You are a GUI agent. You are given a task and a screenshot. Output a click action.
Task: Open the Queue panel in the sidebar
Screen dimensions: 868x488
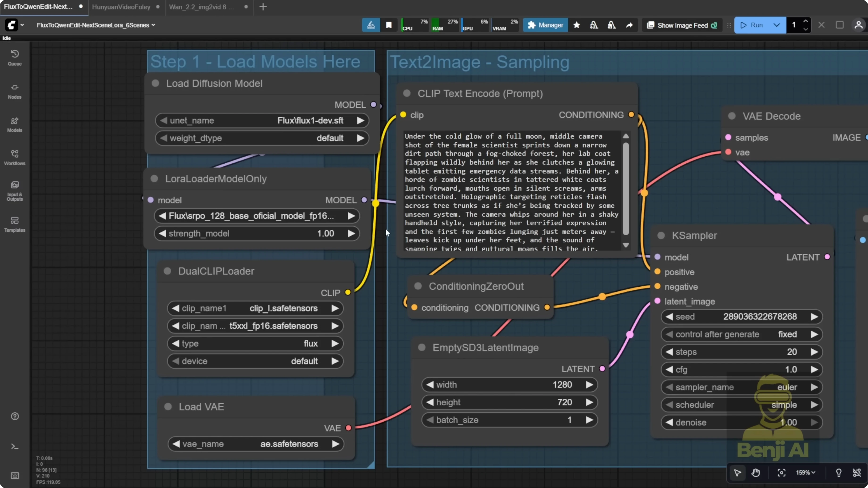pyautogui.click(x=14, y=57)
